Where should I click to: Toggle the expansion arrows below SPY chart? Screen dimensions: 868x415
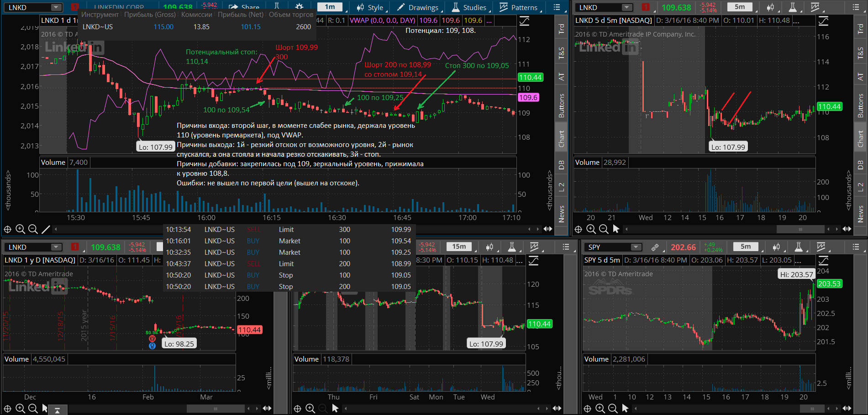coord(847,409)
